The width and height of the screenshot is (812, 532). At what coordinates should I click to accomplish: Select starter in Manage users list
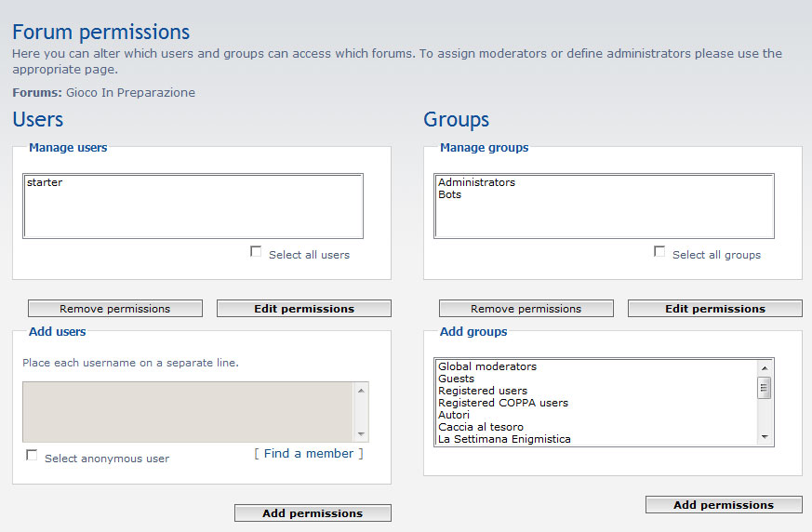pos(45,183)
